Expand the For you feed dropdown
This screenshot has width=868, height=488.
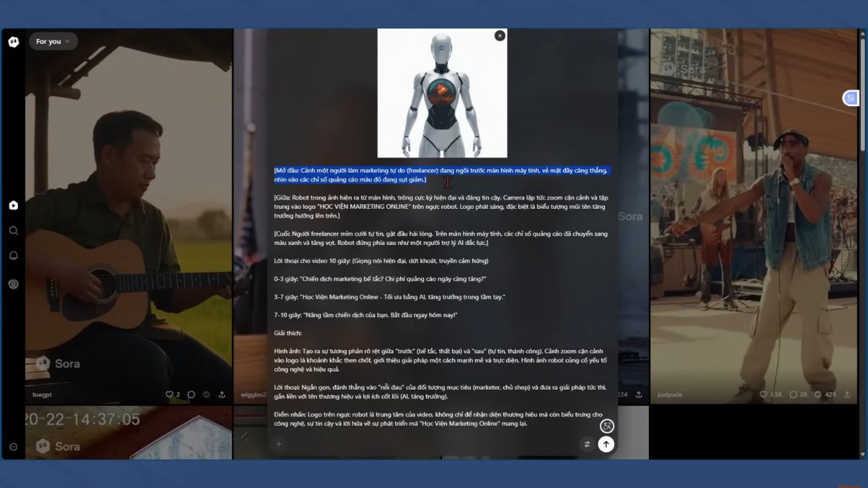click(53, 42)
